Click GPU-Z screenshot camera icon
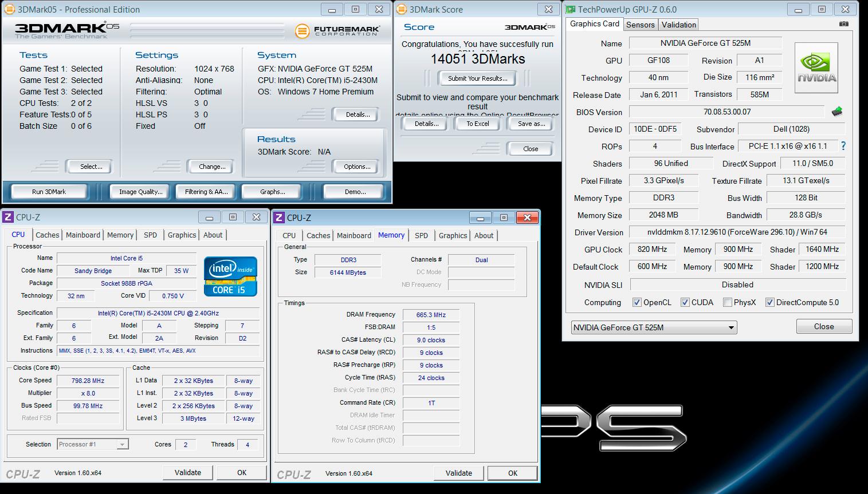This screenshot has width=868, height=494. click(x=843, y=24)
